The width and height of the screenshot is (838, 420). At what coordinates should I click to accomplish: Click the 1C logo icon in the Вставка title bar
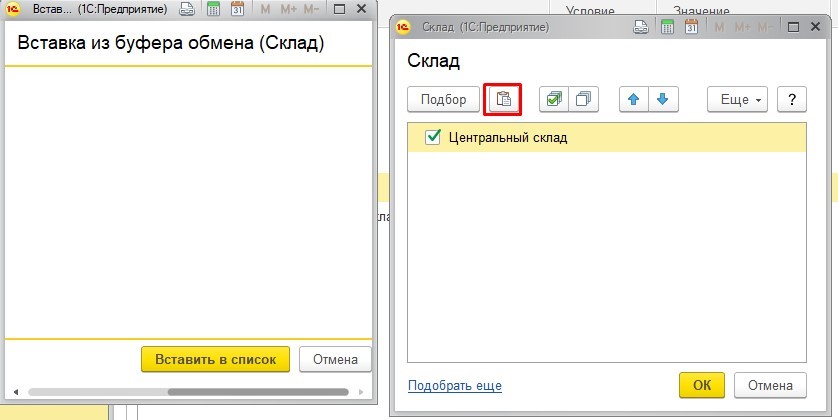pos(13,9)
